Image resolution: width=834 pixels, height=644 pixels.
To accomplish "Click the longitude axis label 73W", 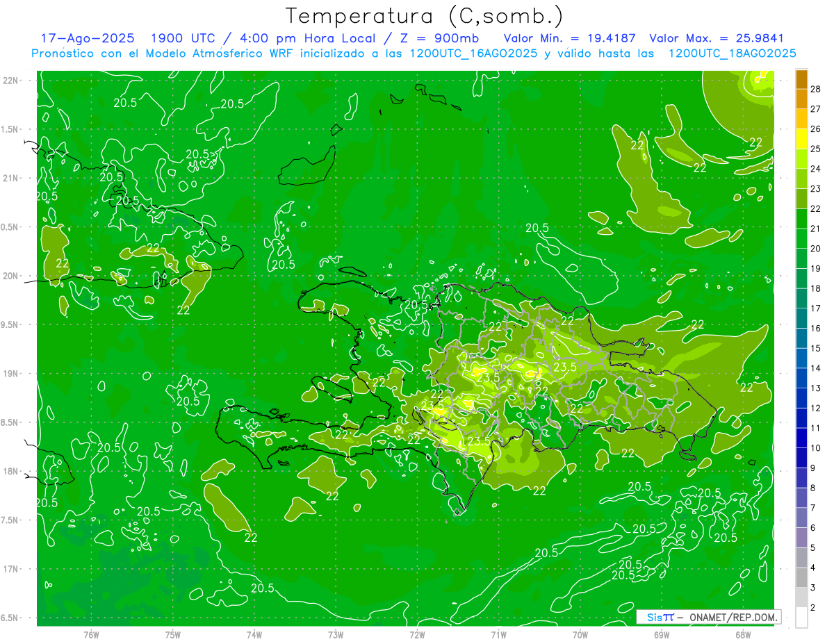I will click(x=336, y=635).
